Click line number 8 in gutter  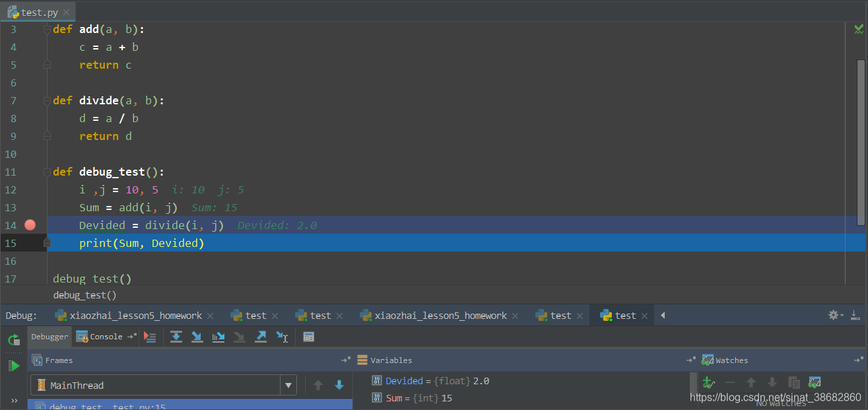coord(14,118)
